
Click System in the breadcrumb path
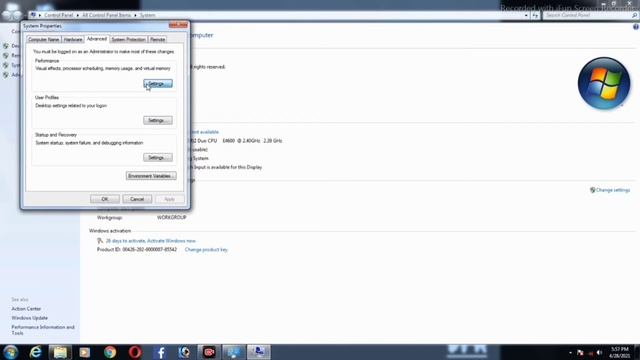147,15
